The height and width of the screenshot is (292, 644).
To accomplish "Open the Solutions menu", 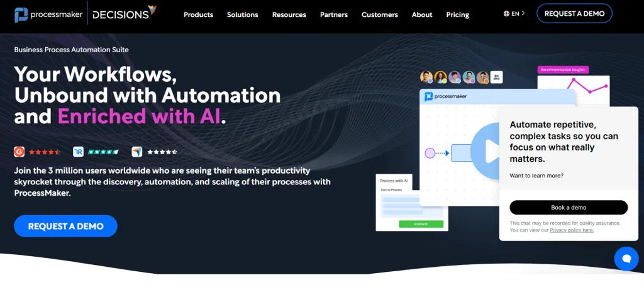I will (242, 15).
